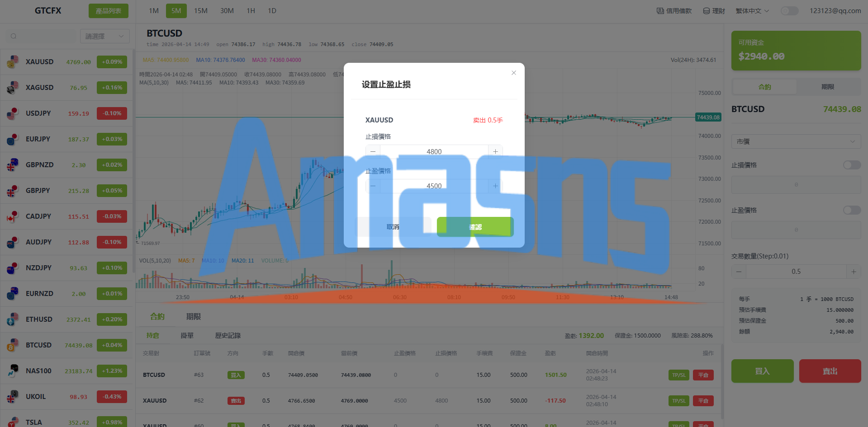The image size is (868, 427).
Task: Toggle the 止盈價格 switch in order panel
Action: pyautogui.click(x=852, y=210)
